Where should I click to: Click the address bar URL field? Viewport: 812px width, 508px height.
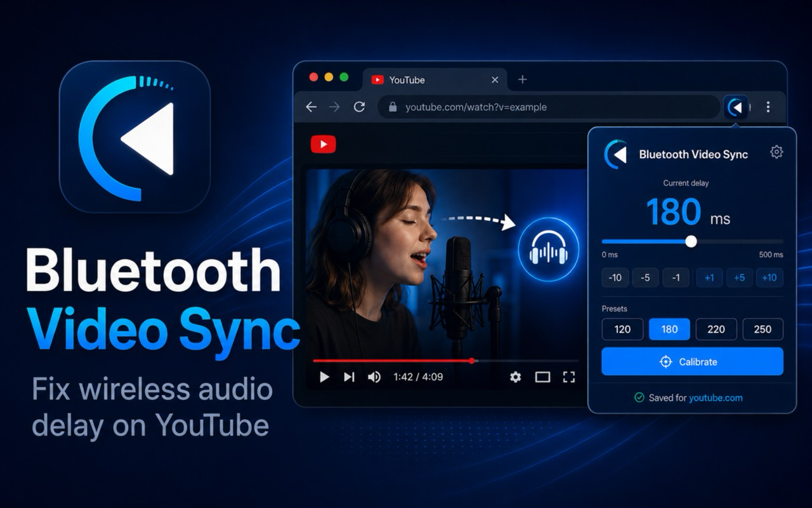pyautogui.click(x=549, y=107)
